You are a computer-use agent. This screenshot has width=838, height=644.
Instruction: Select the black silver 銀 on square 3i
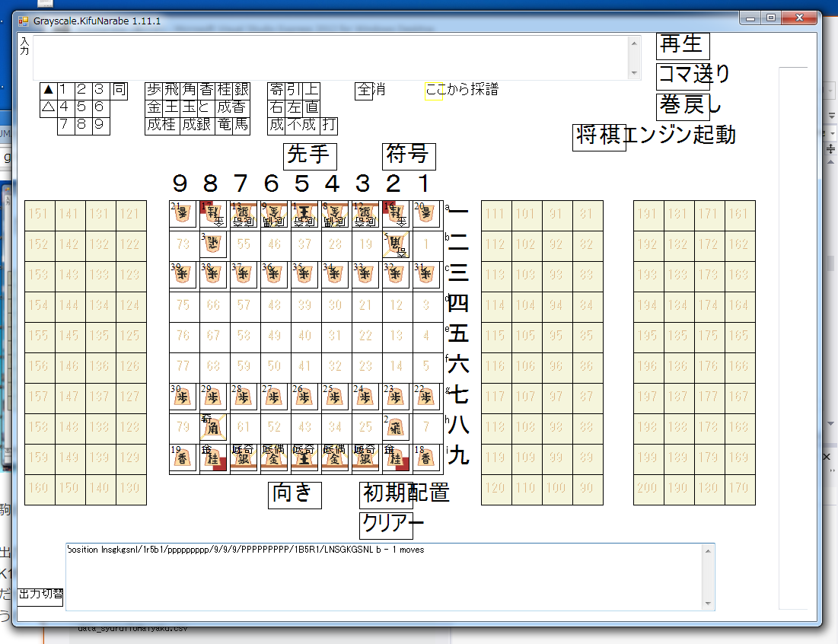point(365,457)
